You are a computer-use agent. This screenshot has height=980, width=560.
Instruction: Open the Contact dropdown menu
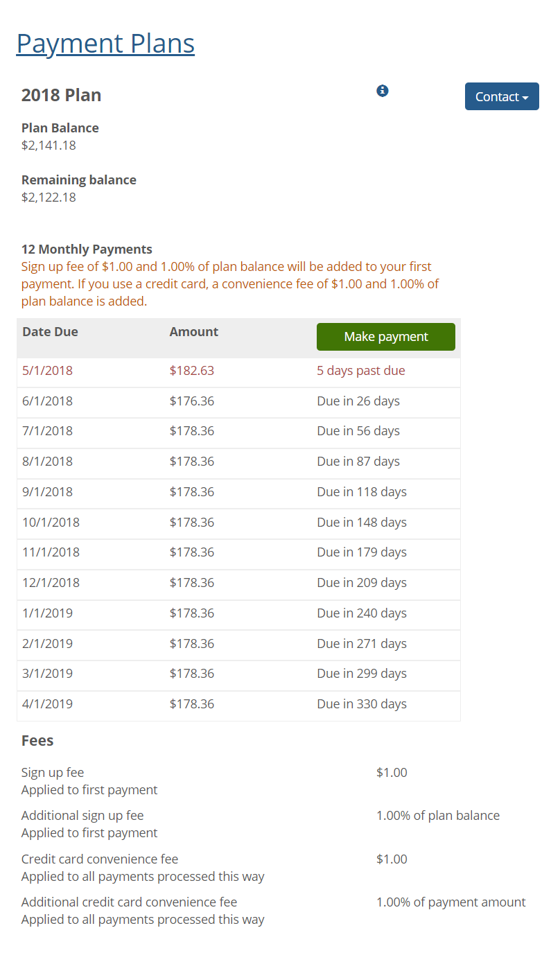point(501,96)
